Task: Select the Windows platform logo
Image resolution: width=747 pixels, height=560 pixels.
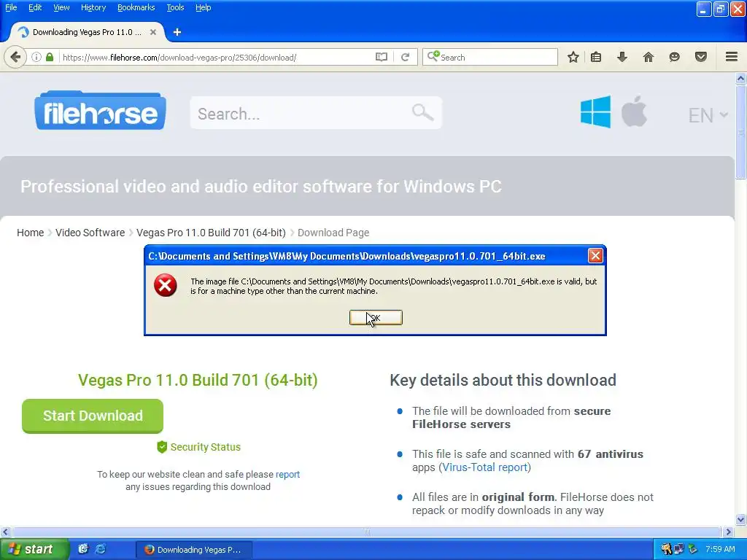Action: [595, 112]
